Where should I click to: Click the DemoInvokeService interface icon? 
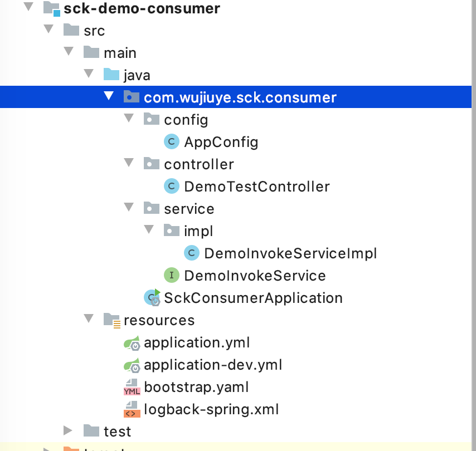(x=172, y=275)
